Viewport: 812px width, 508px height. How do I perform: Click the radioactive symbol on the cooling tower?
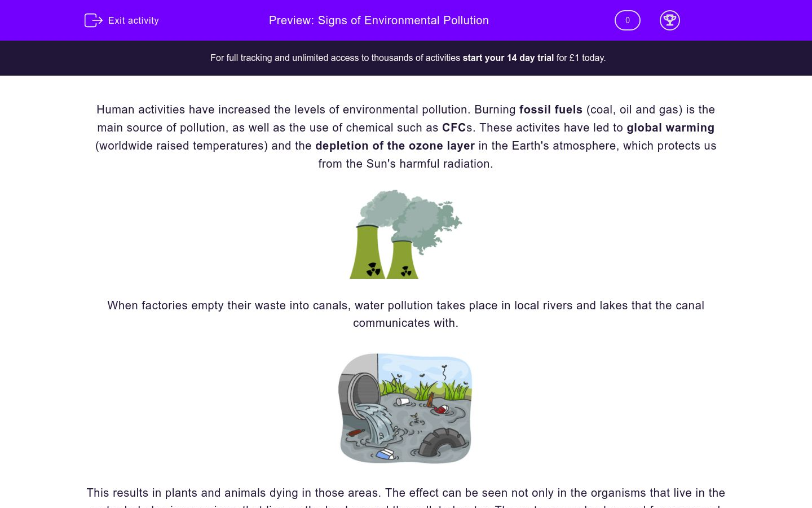[373, 269]
